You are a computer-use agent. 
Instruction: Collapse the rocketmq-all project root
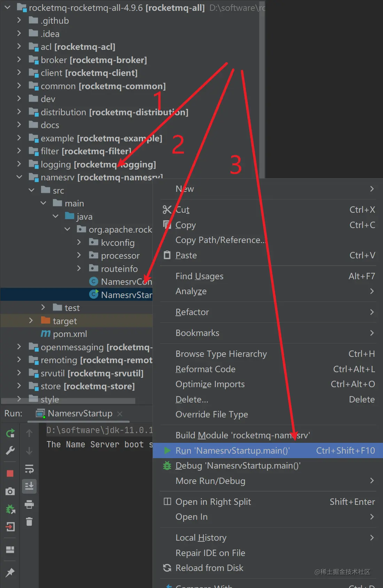7,7
